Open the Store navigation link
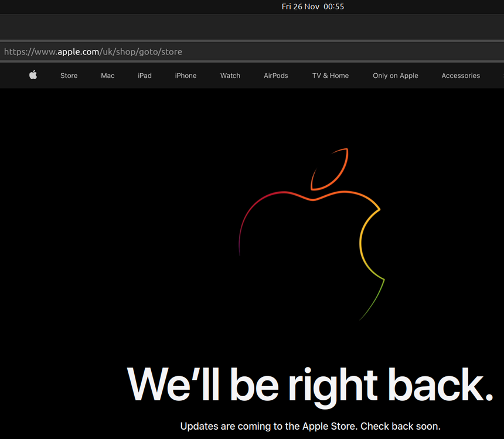This screenshot has height=439, width=504. click(x=69, y=76)
